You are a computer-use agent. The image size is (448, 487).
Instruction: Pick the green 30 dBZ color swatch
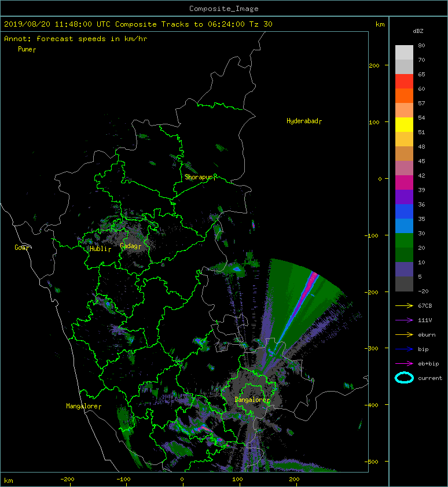[x=404, y=241]
